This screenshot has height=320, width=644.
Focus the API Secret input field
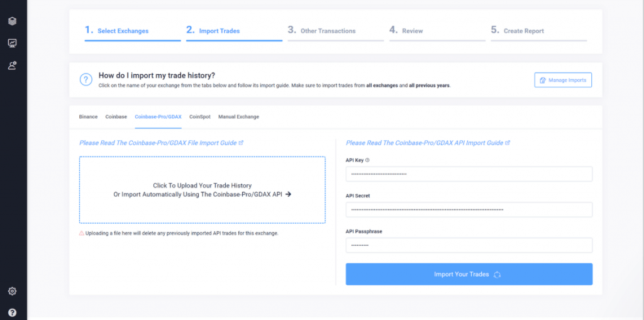tap(469, 209)
